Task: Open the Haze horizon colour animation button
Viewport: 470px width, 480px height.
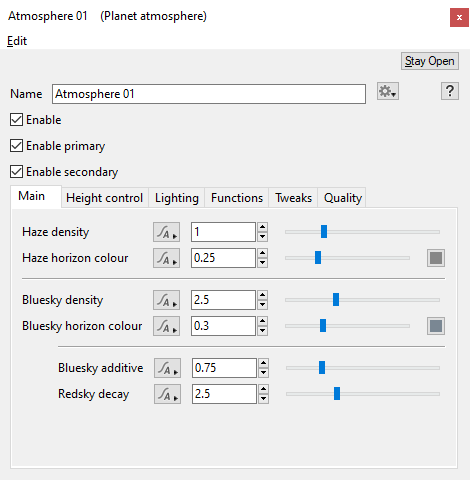Action: click(x=166, y=258)
